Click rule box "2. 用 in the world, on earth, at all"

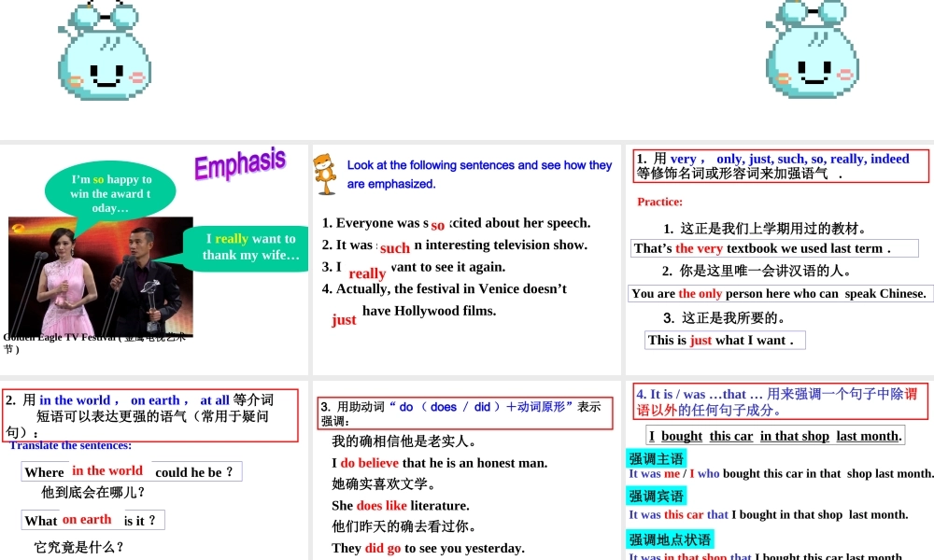coord(150,415)
